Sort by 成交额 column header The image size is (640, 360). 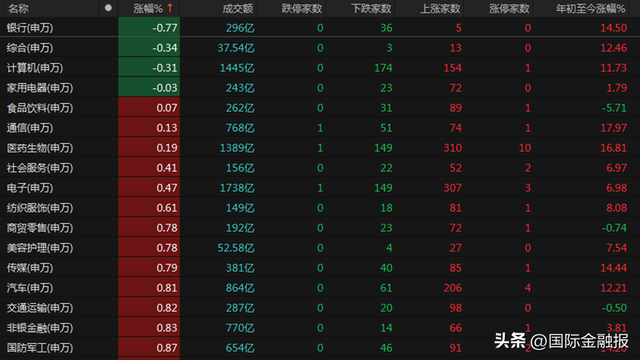[238, 9]
